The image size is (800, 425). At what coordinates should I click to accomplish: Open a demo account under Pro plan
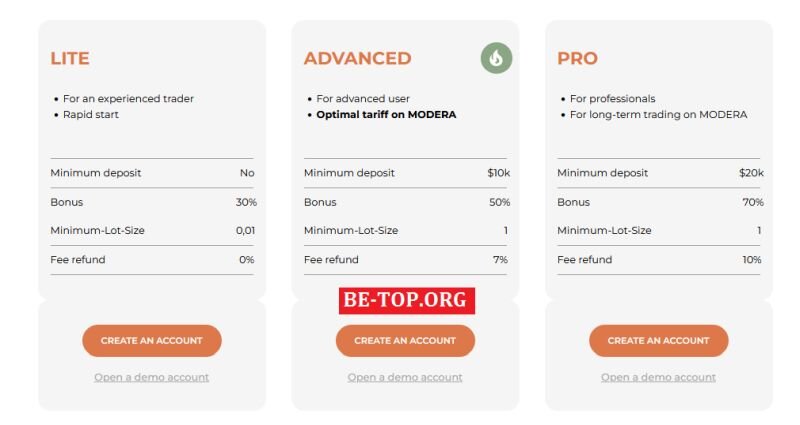659,377
